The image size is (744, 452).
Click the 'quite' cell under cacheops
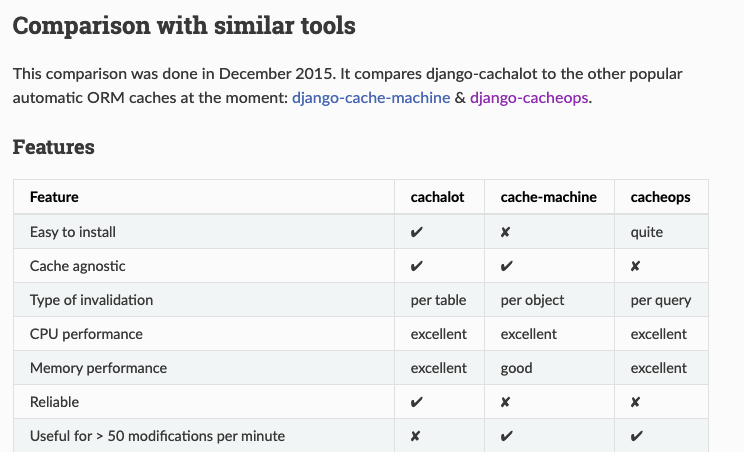(x=647, y=232)
